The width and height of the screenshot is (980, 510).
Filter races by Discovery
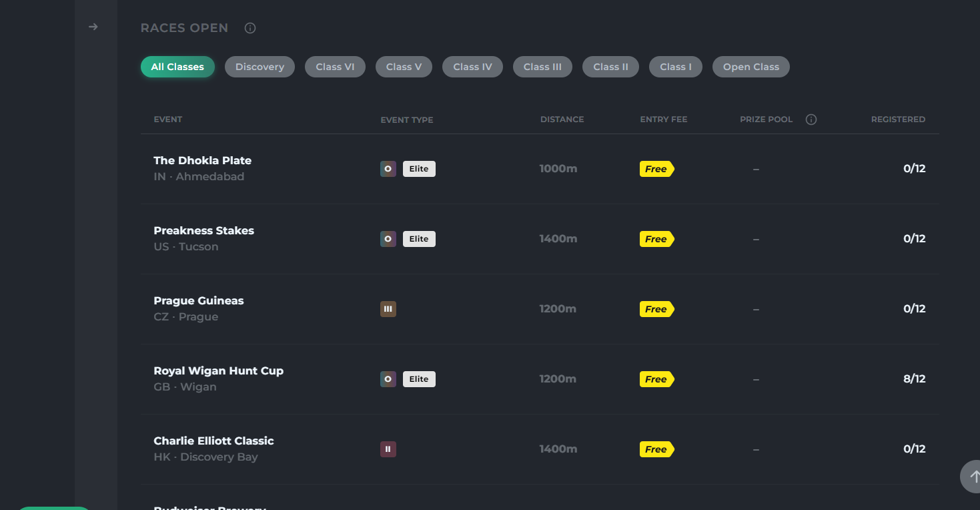click(x=260, y=67)
